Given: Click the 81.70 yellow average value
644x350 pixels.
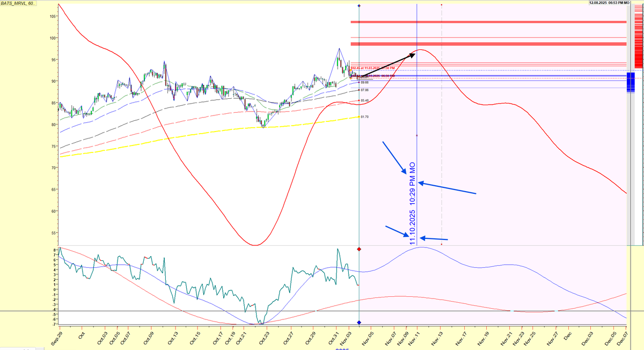Looking at the screenshot, I should click(364, 116).
